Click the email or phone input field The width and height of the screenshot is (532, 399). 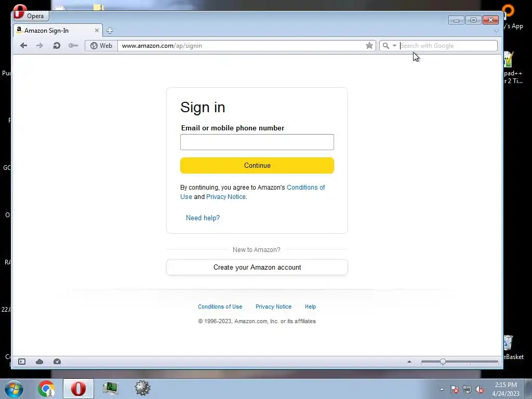tap(257, 142)
